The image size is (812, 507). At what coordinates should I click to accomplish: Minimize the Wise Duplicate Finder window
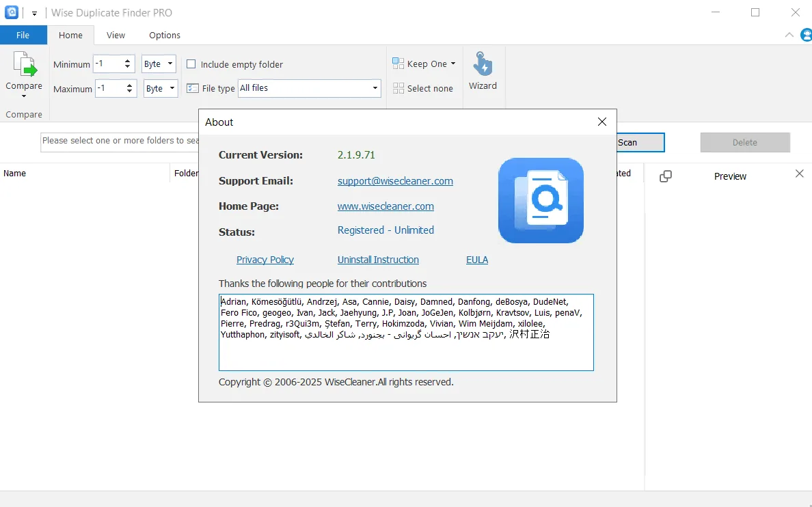tap(716, 12)
